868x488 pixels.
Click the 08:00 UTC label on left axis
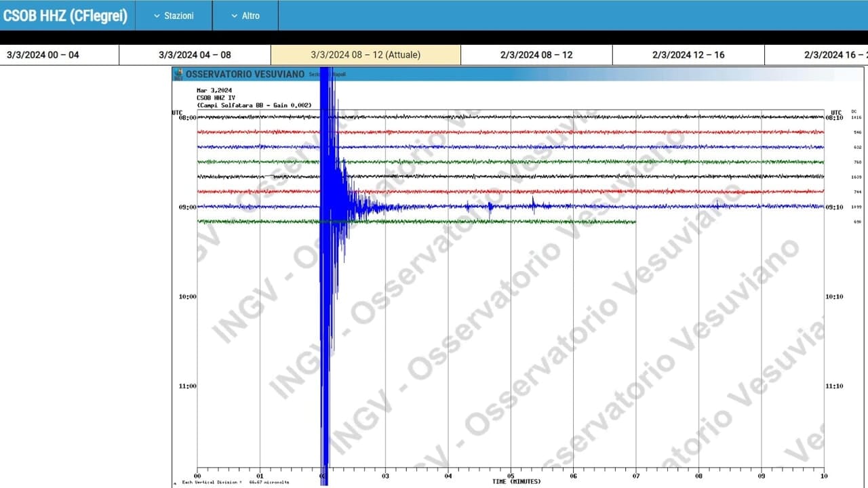click(x=187, y=117)
